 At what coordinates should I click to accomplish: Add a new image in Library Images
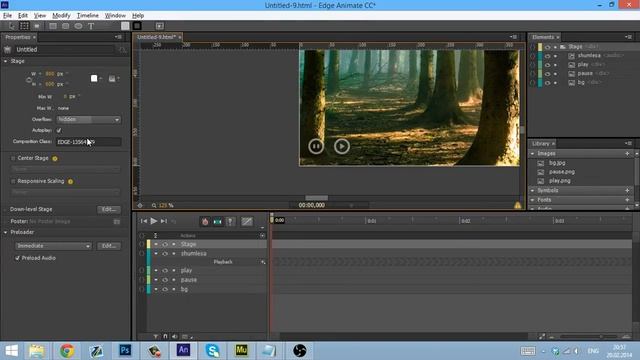coord(627,153)
